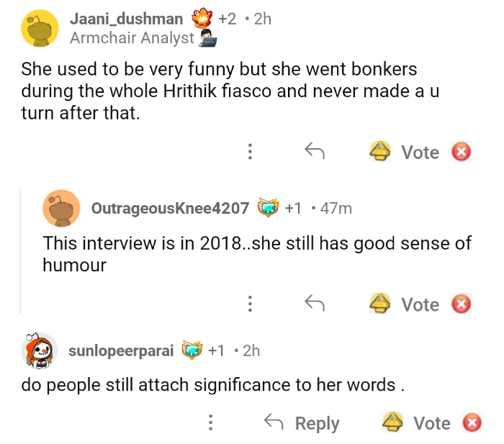The height and width of the screenshot is (444, 504).
Task: Open OutrageousKnee4207's avatar
Action: click(61, 209)
